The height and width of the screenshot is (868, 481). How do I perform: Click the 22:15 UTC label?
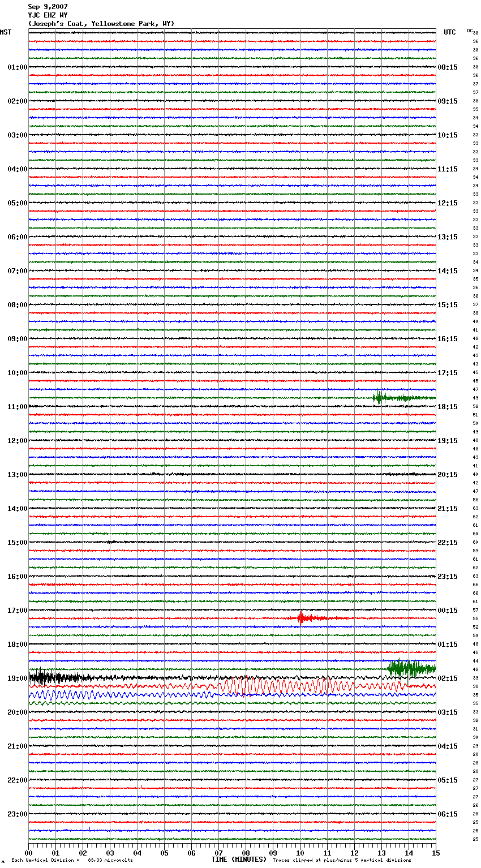[x=448, y=543]
